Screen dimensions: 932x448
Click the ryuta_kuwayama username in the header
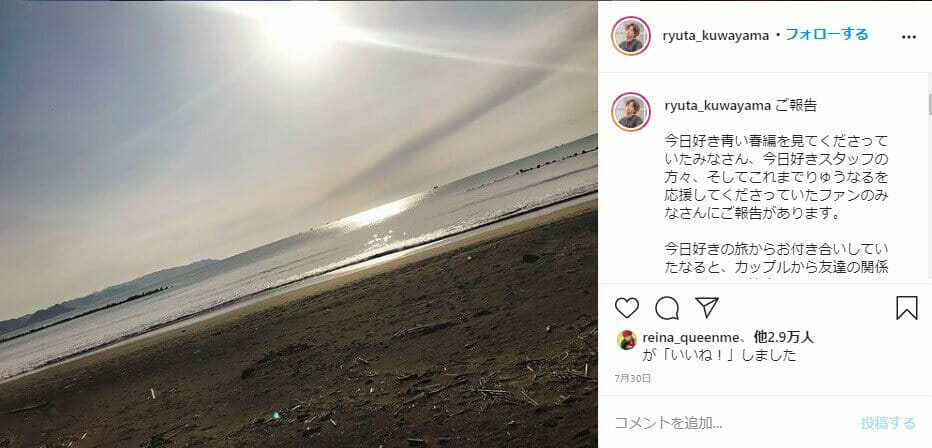(716, 36)
